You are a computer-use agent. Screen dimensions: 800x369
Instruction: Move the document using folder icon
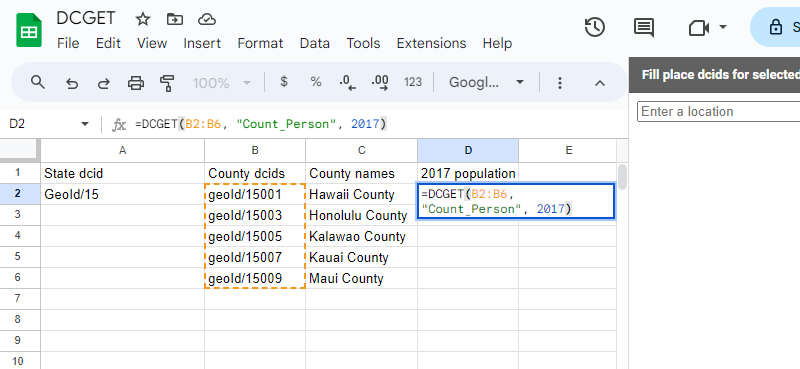[x=175, y=19]
